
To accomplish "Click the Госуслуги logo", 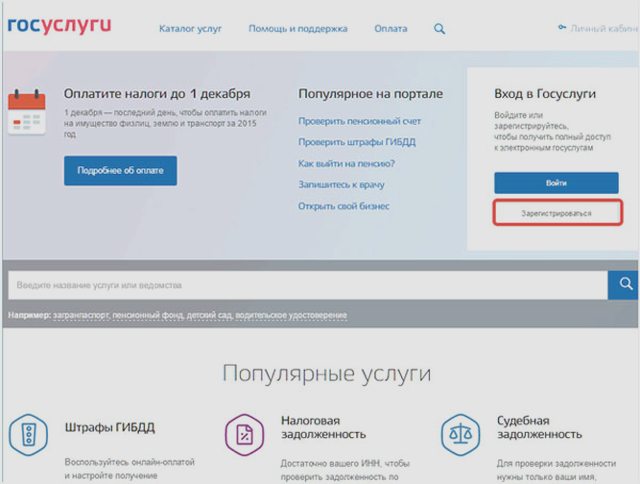I will click(60, 25).
